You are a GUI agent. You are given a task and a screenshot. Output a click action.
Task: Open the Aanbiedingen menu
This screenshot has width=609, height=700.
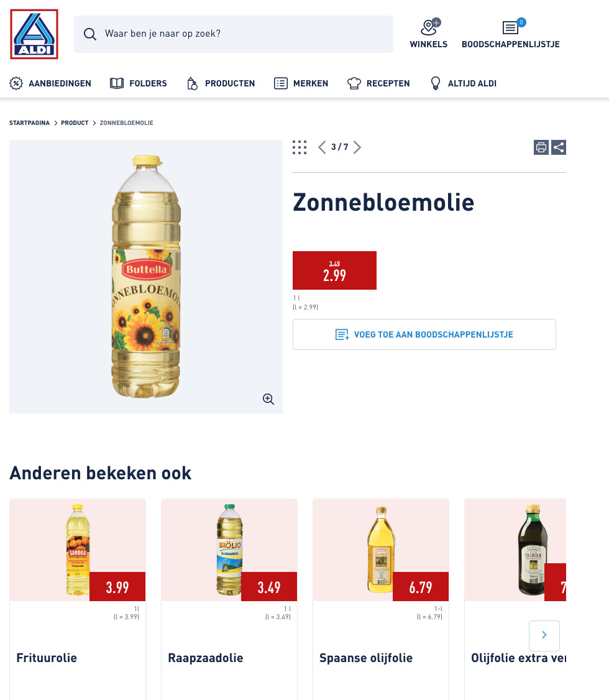tap(50, 83)
